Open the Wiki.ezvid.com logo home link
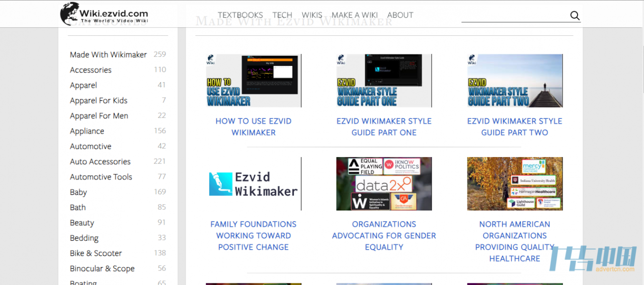Image resolution: width=644 pixels, height=285 pixels. [x=104, y=14]
